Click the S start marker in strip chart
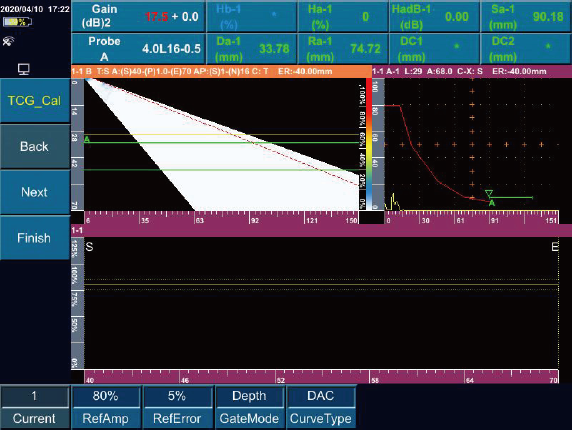Viewport: 573px width, 430px height. [89, 247]
